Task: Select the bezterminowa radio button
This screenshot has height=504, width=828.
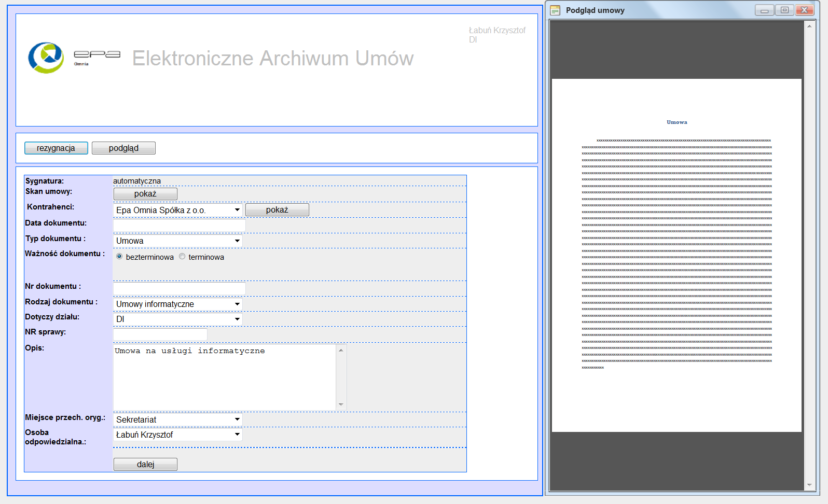Action: [119, 257]
